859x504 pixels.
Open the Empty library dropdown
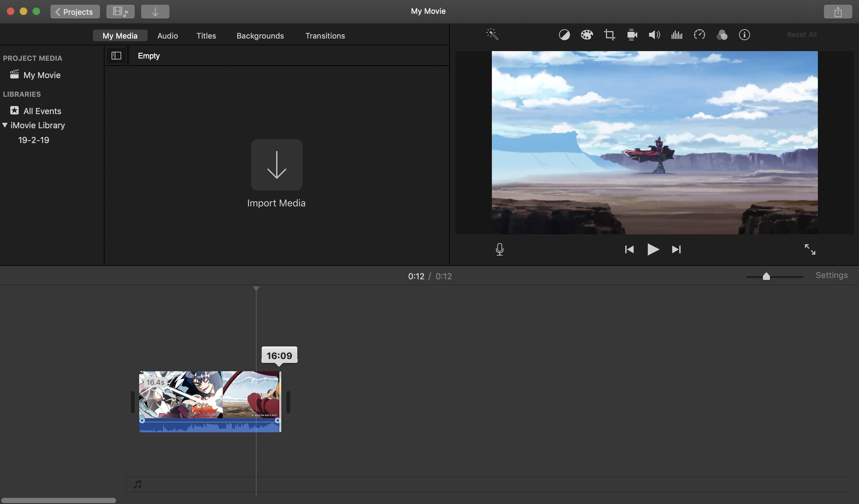(149, 56)
